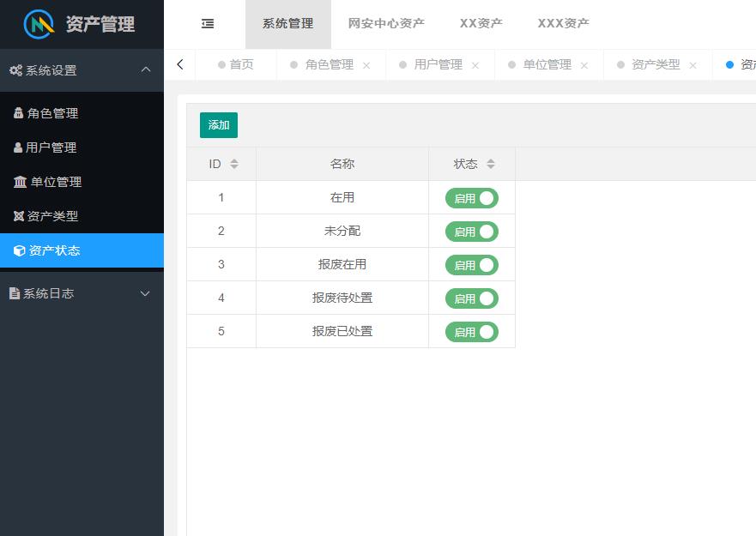Click the 添加 button
The image size is (756, 536).
pyautogui.click(x=219, y=125)
